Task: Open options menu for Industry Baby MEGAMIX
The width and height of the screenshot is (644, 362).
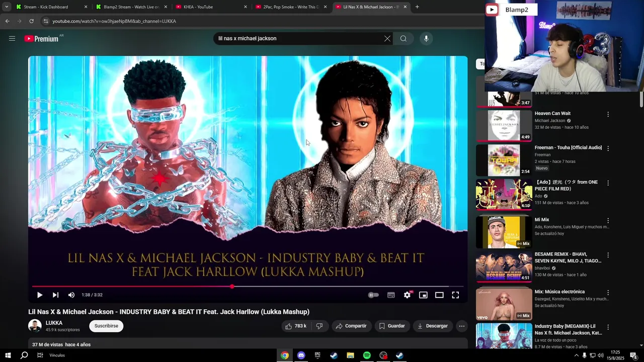Action: (x=608, y=327)
